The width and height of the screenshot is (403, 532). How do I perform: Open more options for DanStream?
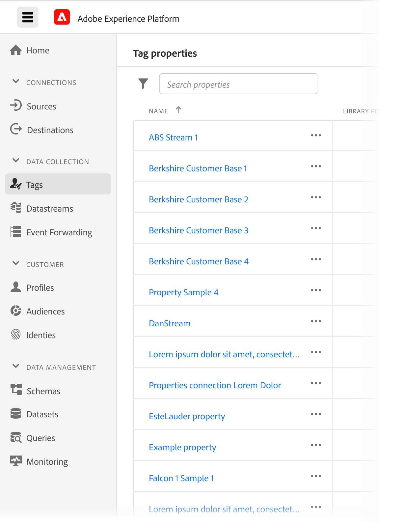(316, 321)
